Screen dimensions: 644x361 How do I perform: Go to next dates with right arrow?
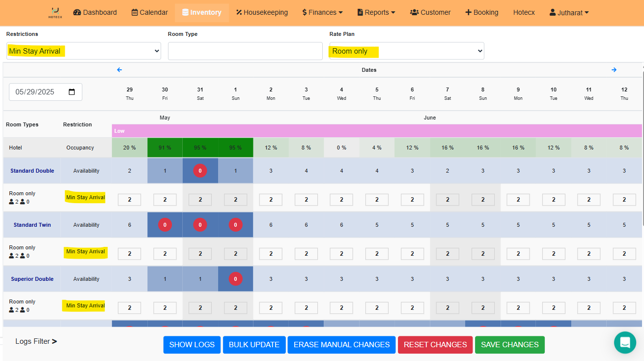coord(614,70)
